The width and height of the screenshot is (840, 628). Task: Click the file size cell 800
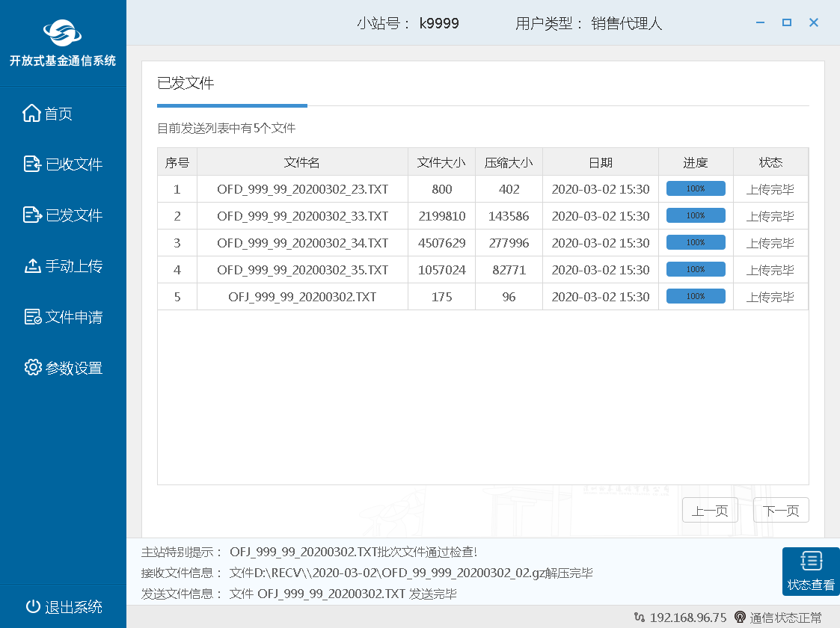[441, 189]
